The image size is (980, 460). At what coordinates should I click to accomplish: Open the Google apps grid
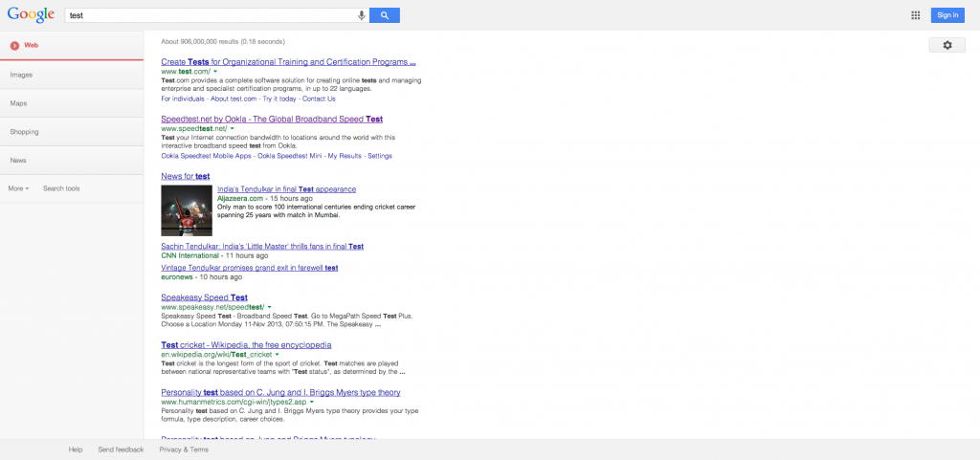[915, 15]
